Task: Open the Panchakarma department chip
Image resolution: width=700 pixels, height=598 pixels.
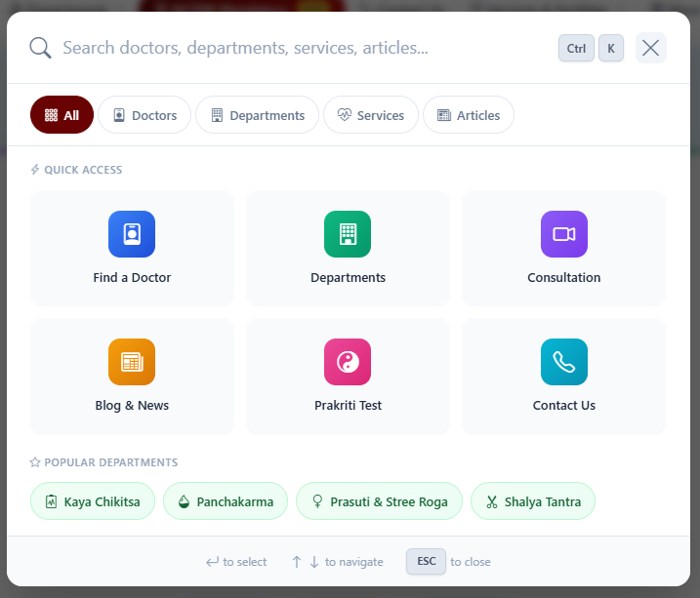Action: click(225, 501)
